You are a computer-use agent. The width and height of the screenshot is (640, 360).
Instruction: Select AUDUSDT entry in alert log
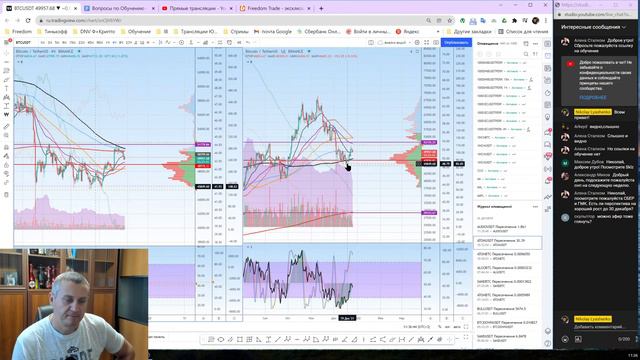click(x=508, y=229)
